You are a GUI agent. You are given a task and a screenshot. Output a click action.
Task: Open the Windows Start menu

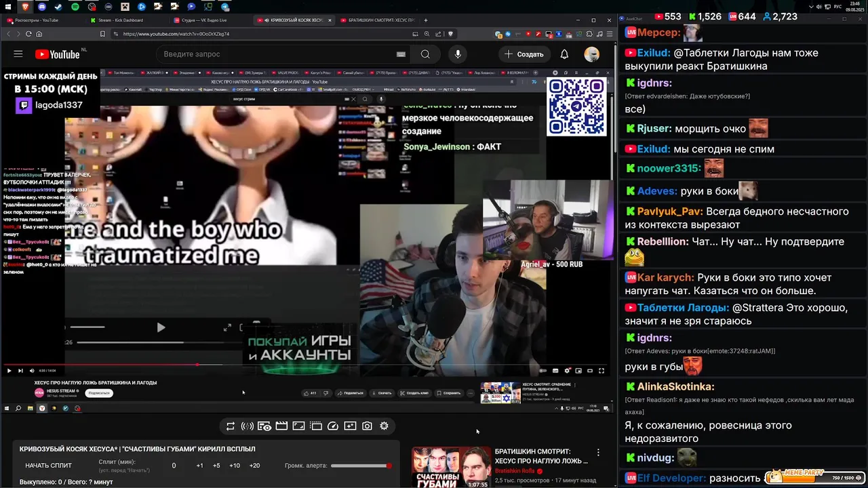[x=7, y=7]
